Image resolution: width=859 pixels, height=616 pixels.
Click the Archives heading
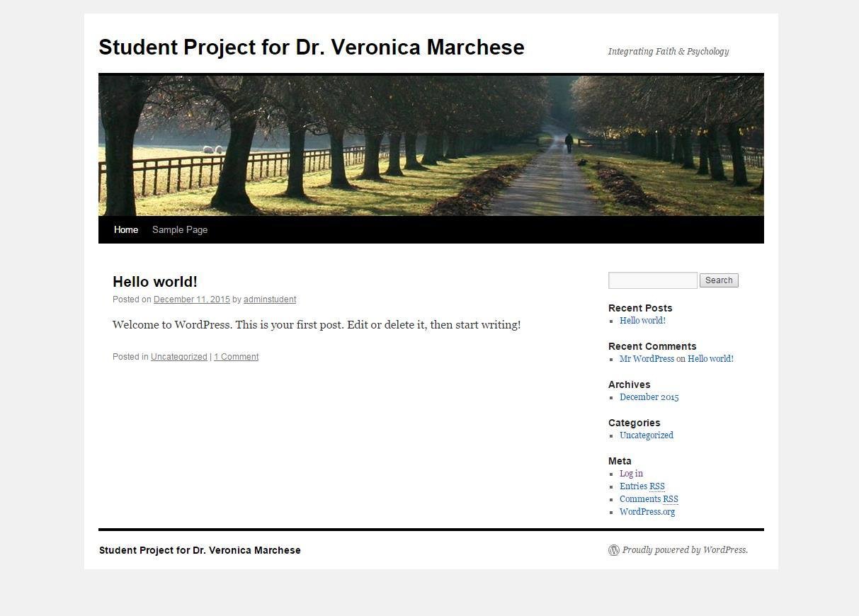pos(629,384)
